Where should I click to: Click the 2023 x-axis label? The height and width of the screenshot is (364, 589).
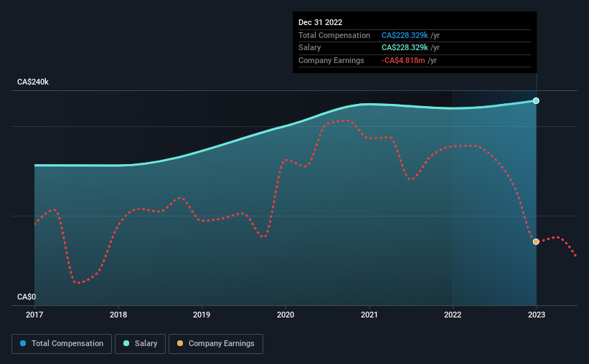tap(537, 315)
